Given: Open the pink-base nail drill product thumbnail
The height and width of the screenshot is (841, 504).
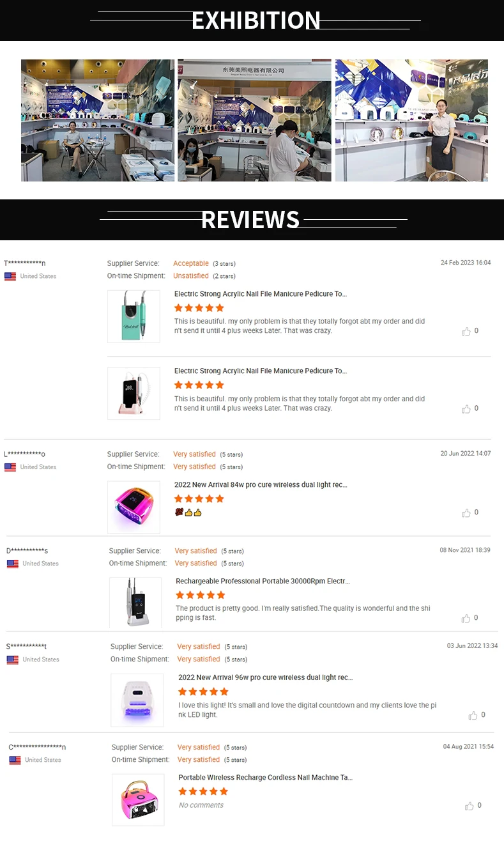Looking at the screenshot, I should 134,393.
